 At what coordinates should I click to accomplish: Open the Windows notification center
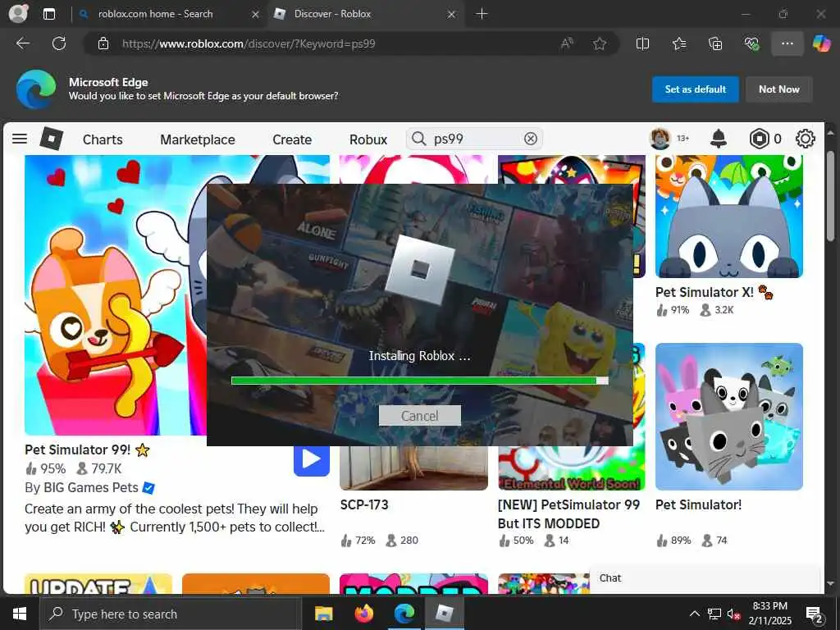[x=815, y=614]
